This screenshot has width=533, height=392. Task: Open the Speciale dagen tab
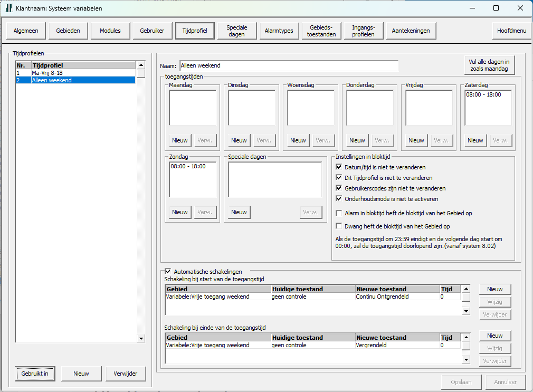pyautogui.click(x=236, y=31)
